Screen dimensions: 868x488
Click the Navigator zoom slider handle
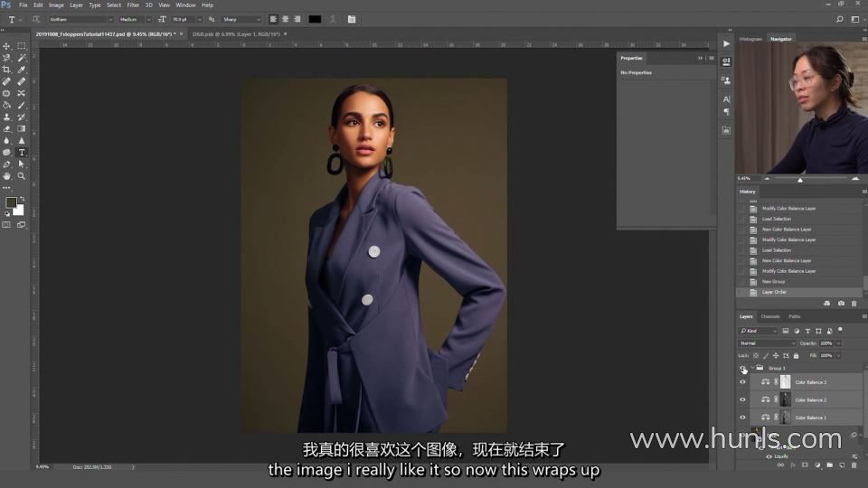[x=800, y=179]
